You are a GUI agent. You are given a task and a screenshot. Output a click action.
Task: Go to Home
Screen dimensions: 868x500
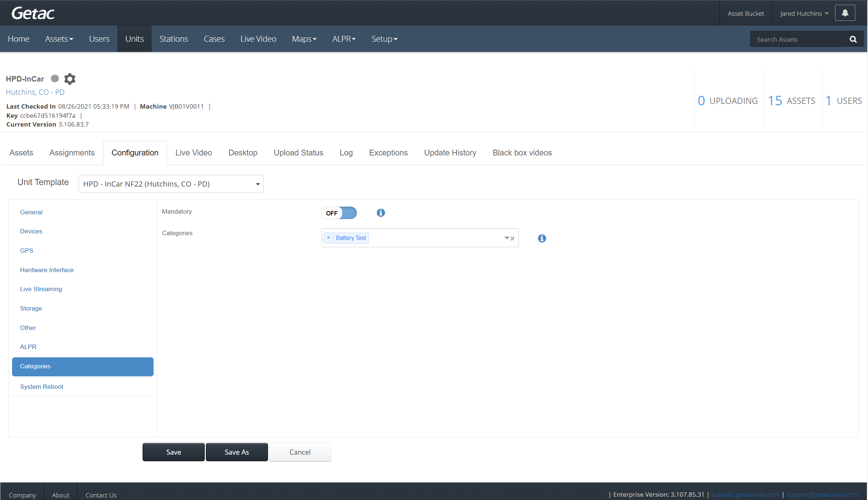(19, 39)
